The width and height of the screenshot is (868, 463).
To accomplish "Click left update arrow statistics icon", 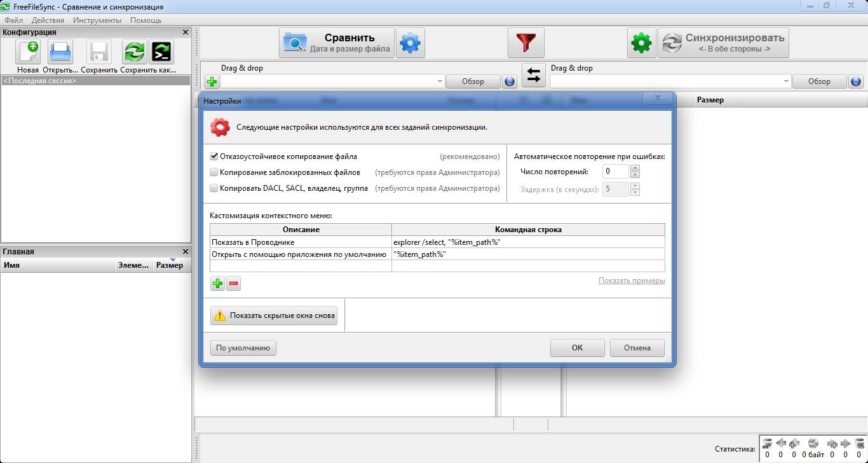I will (x=781, y=443).
